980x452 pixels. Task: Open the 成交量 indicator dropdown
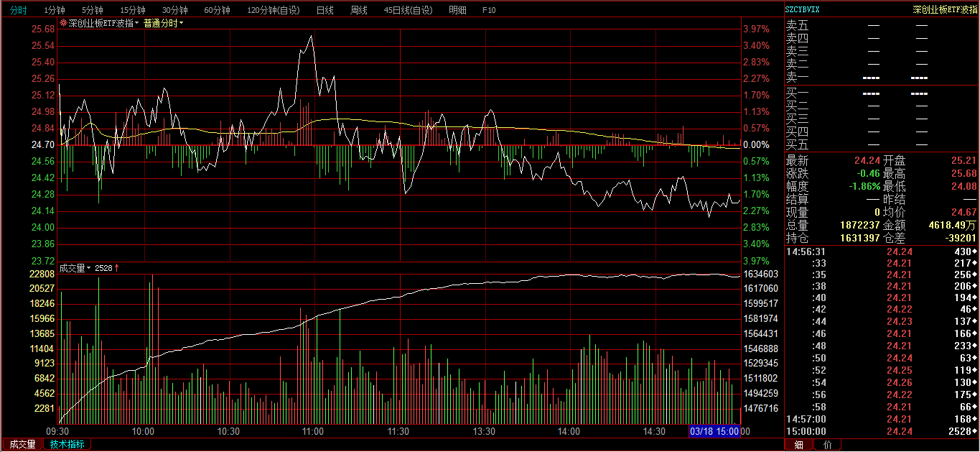tap(88, 268)
